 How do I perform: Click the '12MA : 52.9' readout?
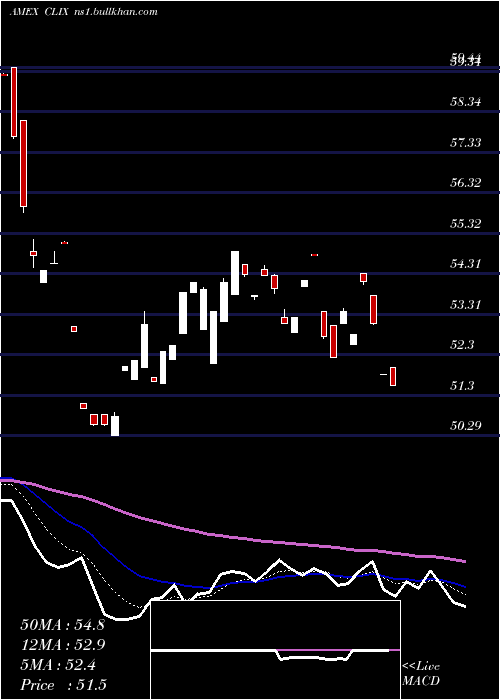pos(62,645)
